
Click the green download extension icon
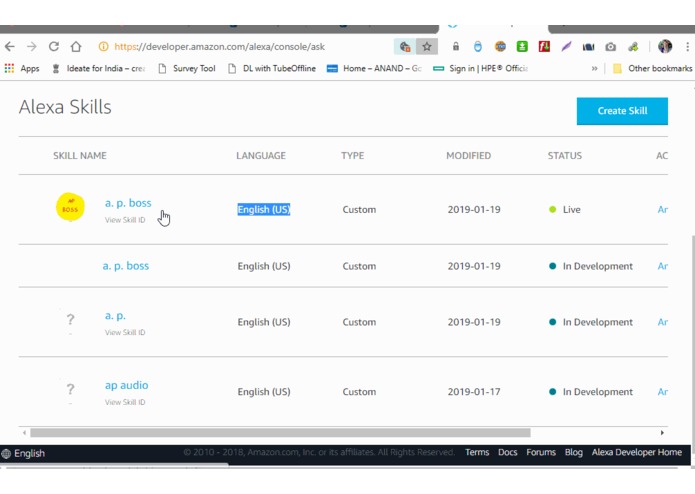pos(522,47)
